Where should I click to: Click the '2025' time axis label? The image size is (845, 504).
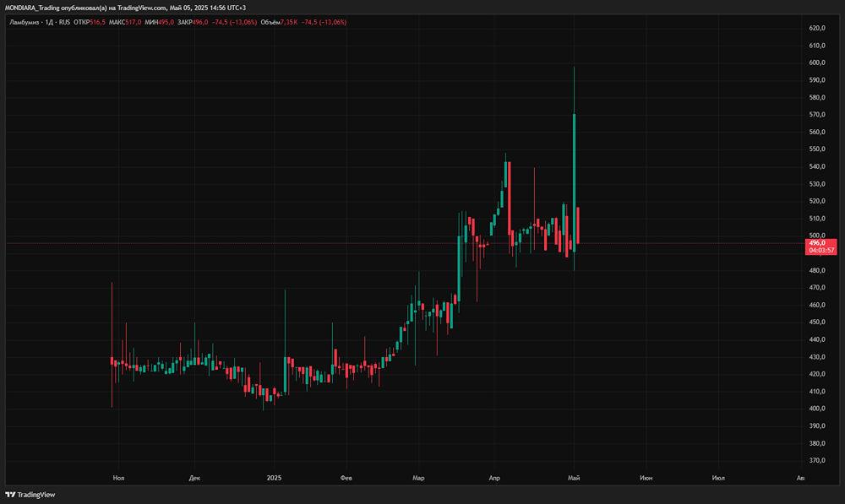274,478
